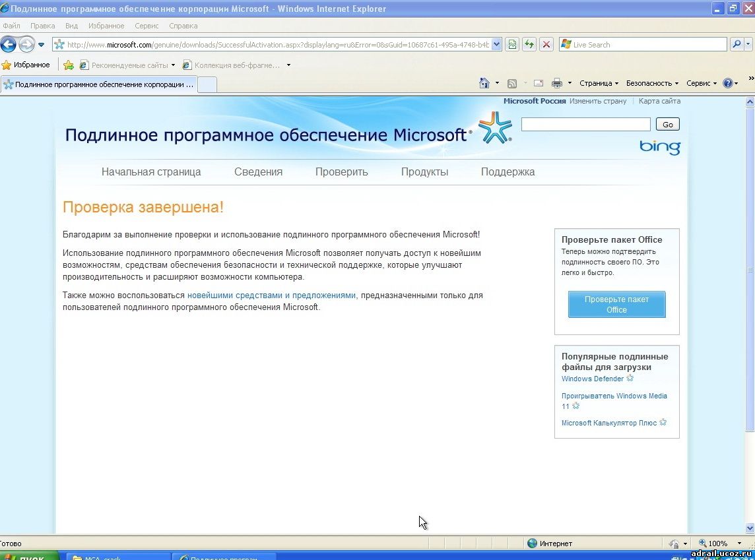Open Проигрыватель Windows Media 11 link
The image size is (755, 560).
pos(614,401)
